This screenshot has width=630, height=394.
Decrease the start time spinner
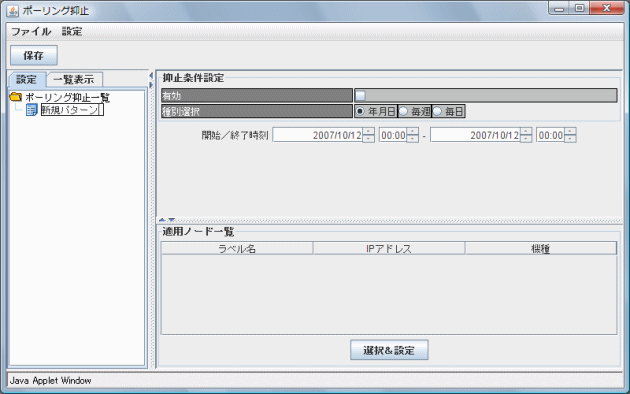413,139
